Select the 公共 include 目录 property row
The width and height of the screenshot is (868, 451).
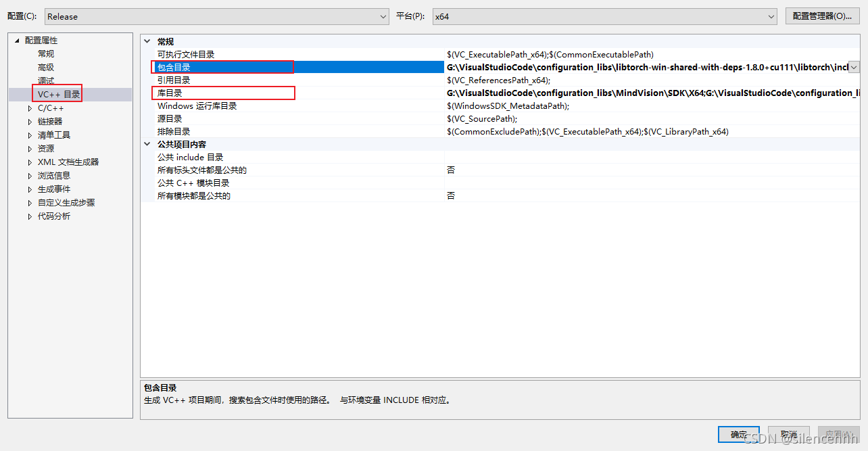click(500, 157)
